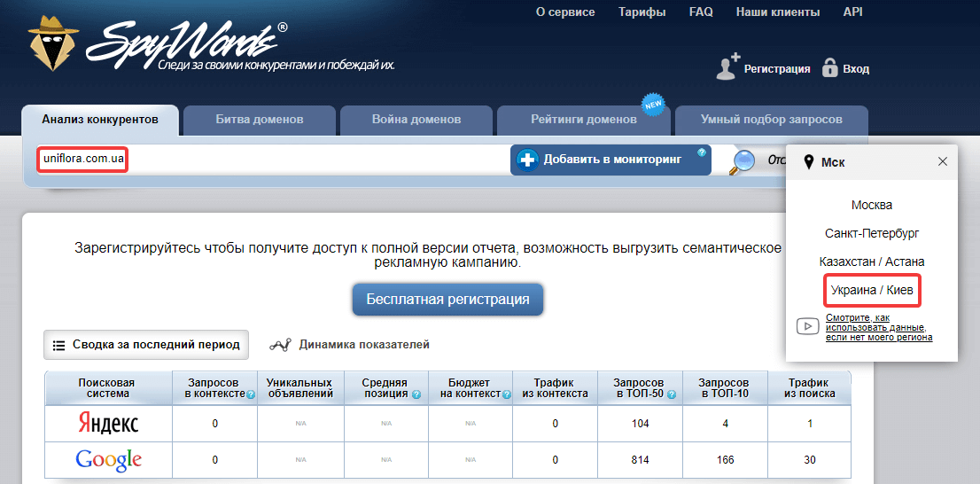Click the Регистрация link
Viewport: 980px width, 484px height.
[777, 69]
